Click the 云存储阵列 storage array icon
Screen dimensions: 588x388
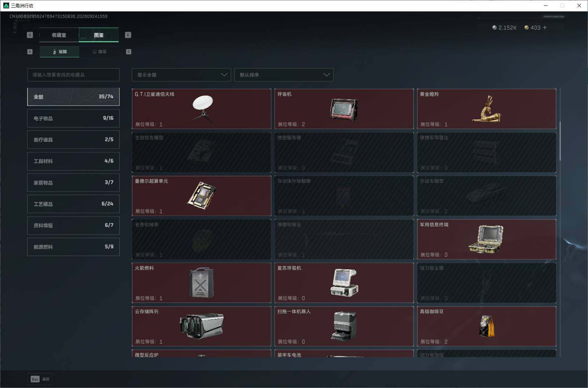tap(202, 326)
